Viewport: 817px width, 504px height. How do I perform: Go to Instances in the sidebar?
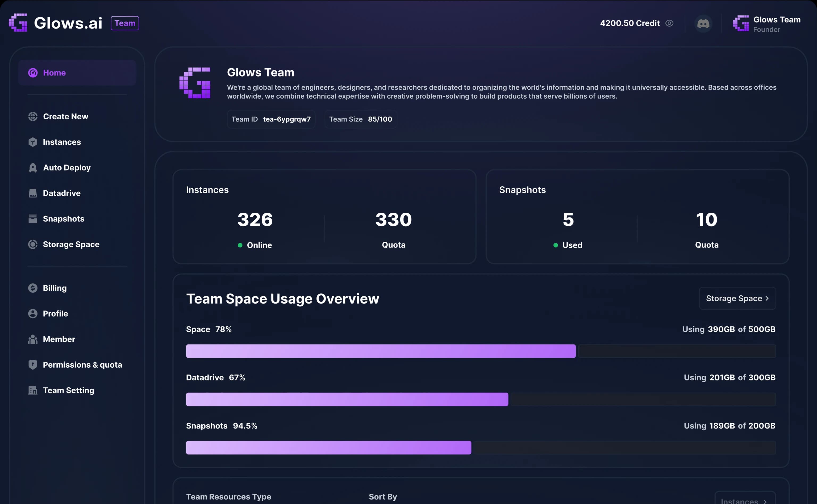[77, 142]
